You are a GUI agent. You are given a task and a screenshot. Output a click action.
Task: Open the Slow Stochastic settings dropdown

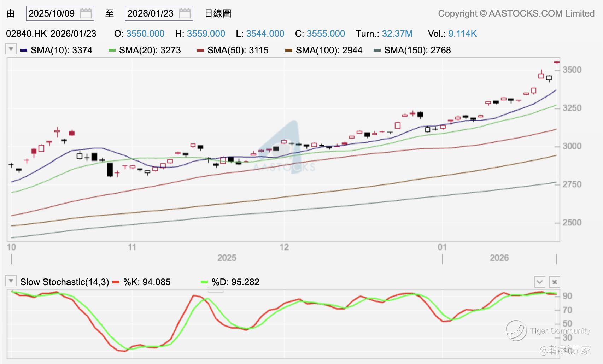[11, 281]
